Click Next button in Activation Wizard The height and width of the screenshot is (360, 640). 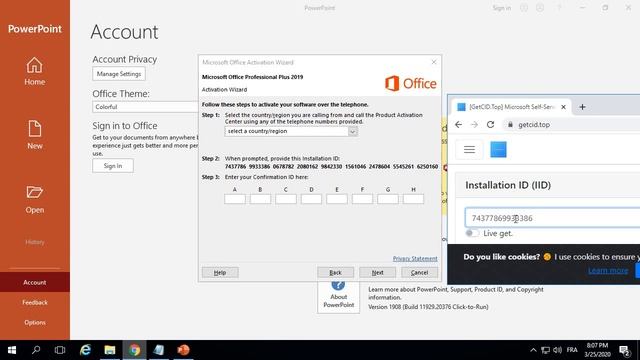tap(378, 273)
